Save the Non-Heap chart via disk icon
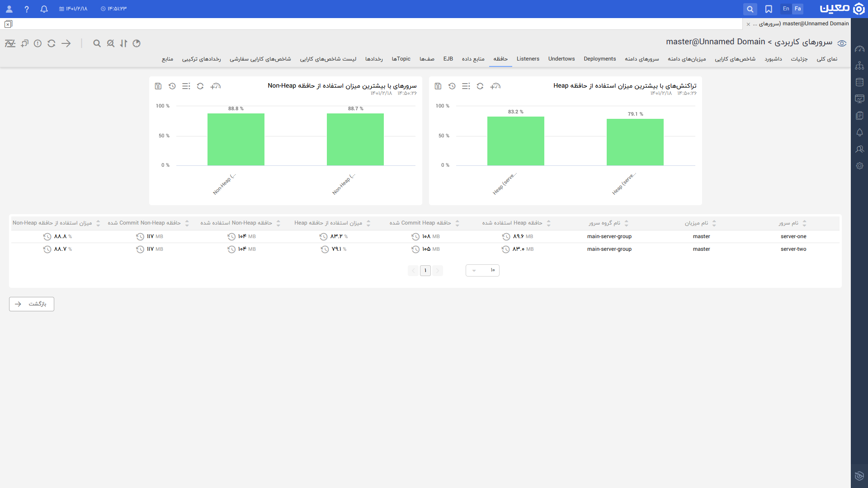This screenshot has height=488, width=868. point(158,86)
